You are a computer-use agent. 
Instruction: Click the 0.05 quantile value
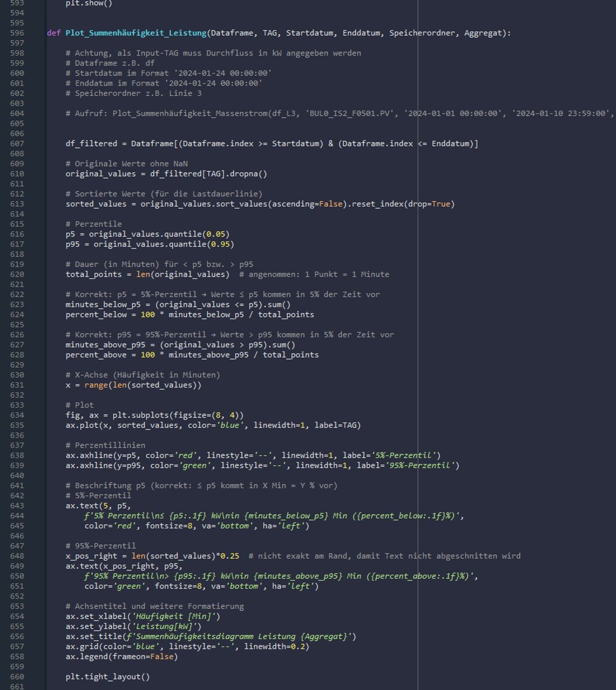click(x=216, y=234)
